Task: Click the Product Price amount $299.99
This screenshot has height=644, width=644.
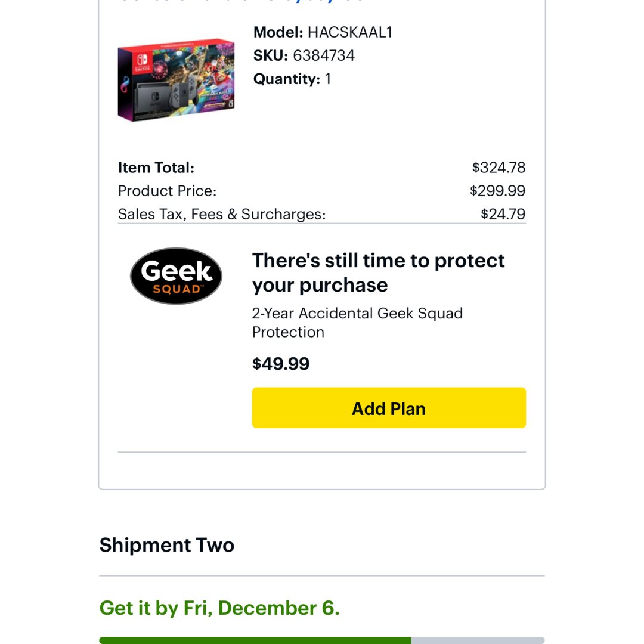Action: coord(497,191)
